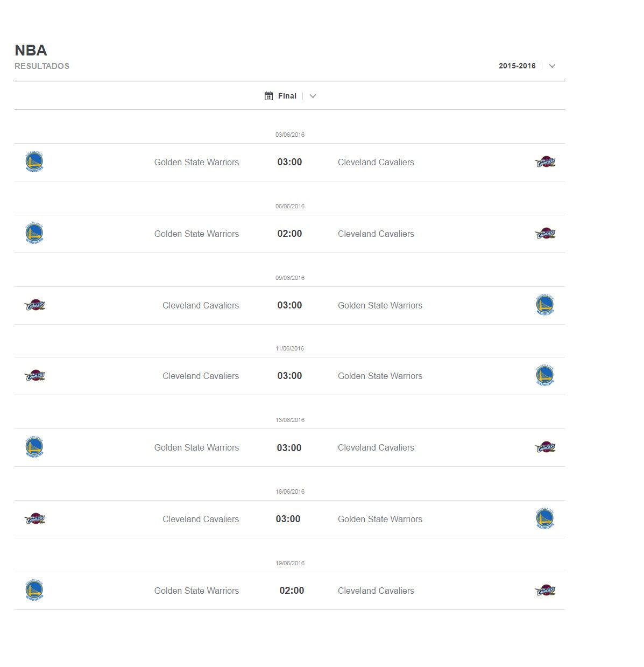Select the Final round label
Image resolution: width=644 pixels, height=667 pixels.
[287, 96]
